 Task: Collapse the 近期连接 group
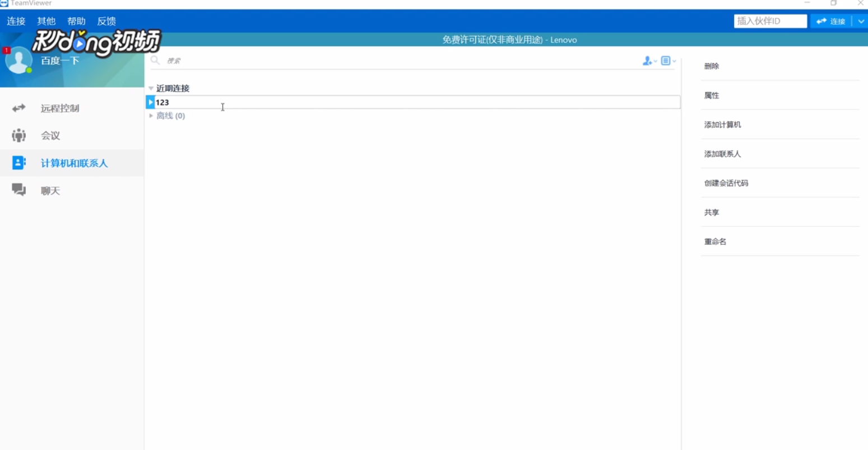[x=151, y=89]
